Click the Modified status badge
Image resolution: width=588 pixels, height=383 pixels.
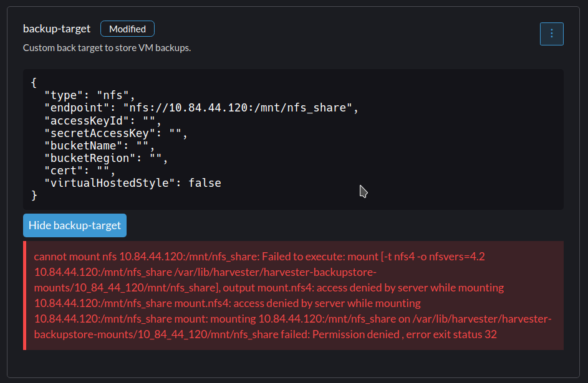[x=127, y=29]
